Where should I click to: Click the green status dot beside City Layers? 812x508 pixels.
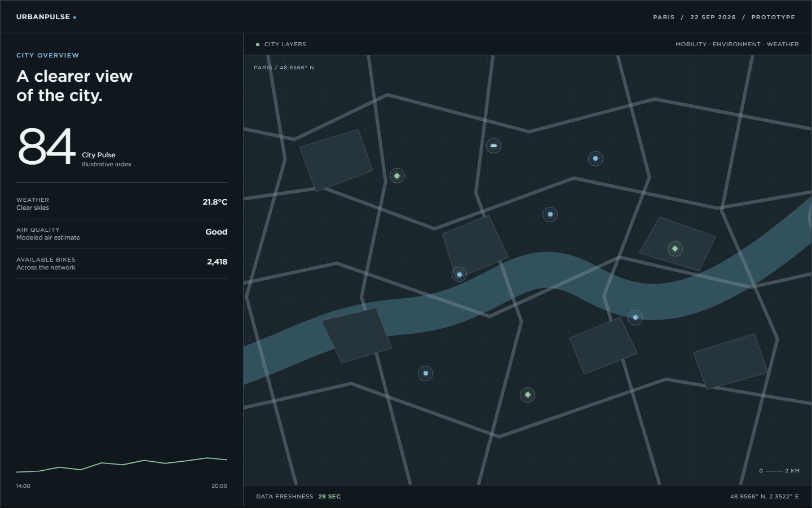pyautogui.click(x=258, y=45)
